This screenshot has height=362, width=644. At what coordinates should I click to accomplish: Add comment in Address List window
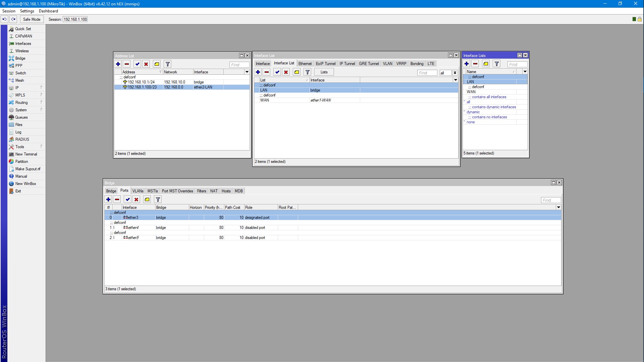pyautogui.click(x=157, y=64)
